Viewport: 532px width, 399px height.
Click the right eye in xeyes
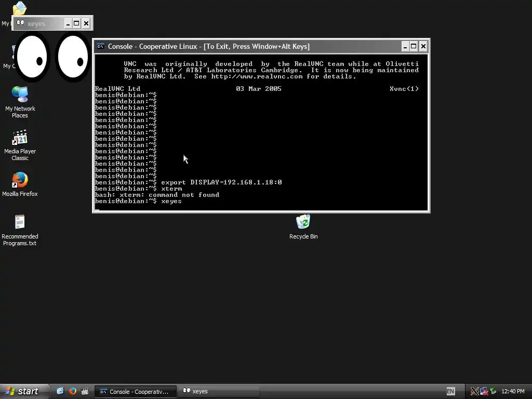pyautogui.click(x=73, y=57)
